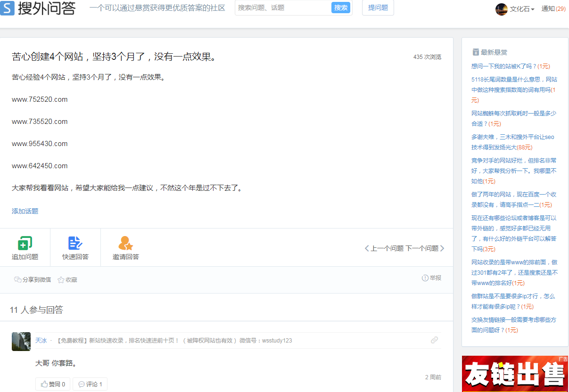
Task: Click 天冰's avatar image
Action: [21, 342]
